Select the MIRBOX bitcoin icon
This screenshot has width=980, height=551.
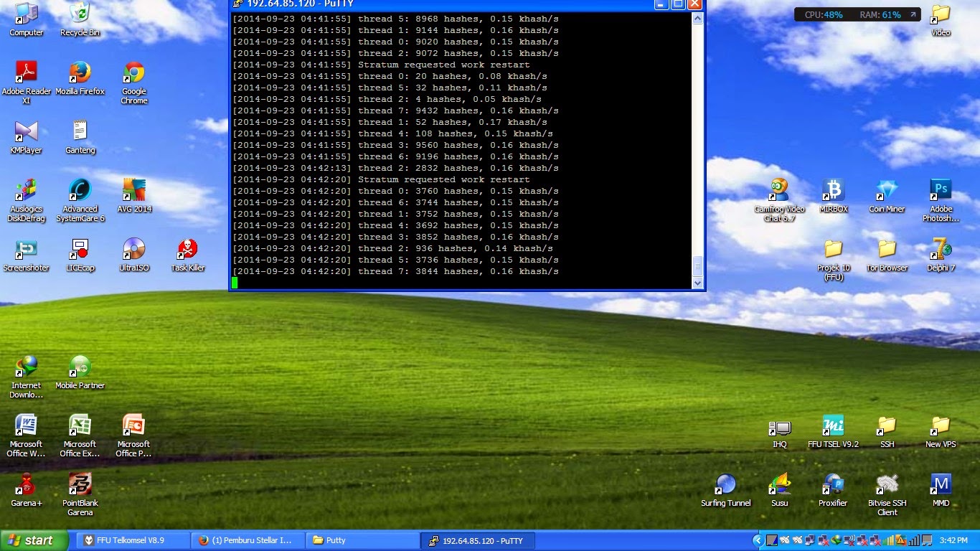click(x=833, y=196)
